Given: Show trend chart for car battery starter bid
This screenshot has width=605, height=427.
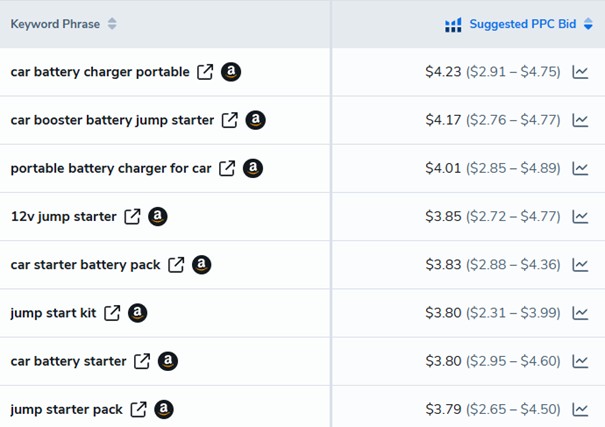Looking at the screenshot, I should pos(580,361).
